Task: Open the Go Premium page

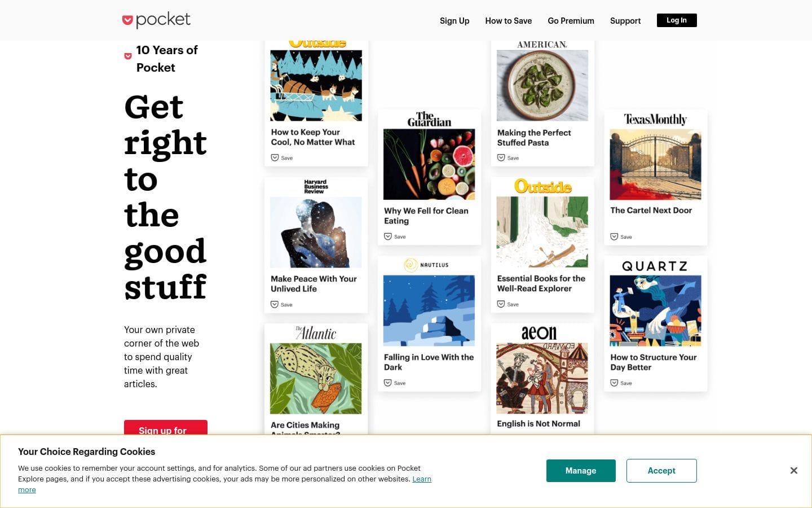Action: [x=571, y=21]
